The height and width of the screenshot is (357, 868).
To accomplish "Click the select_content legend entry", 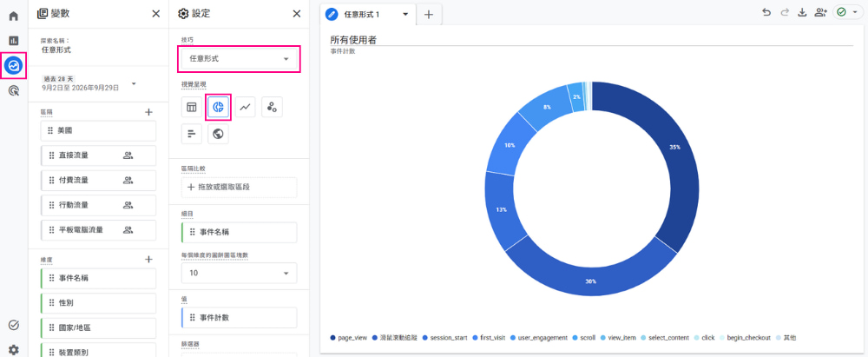I will (664, 338).
